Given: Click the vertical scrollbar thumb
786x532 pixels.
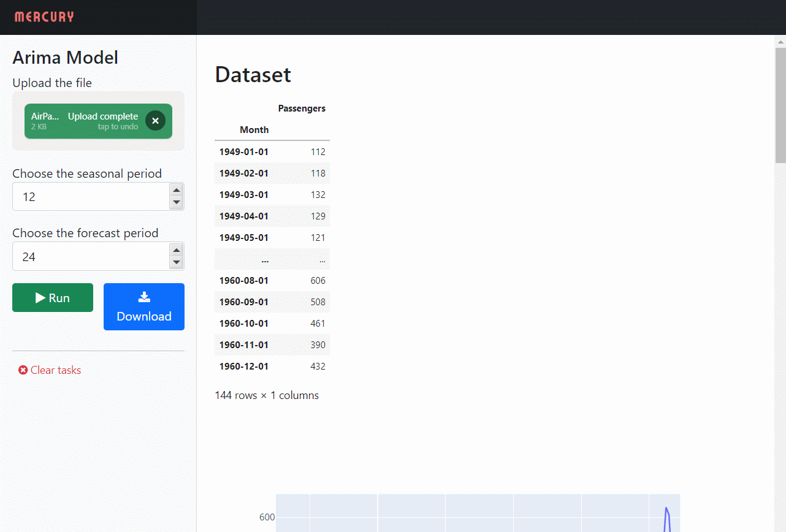Looking at the screenshot, I should pos(780,104).
